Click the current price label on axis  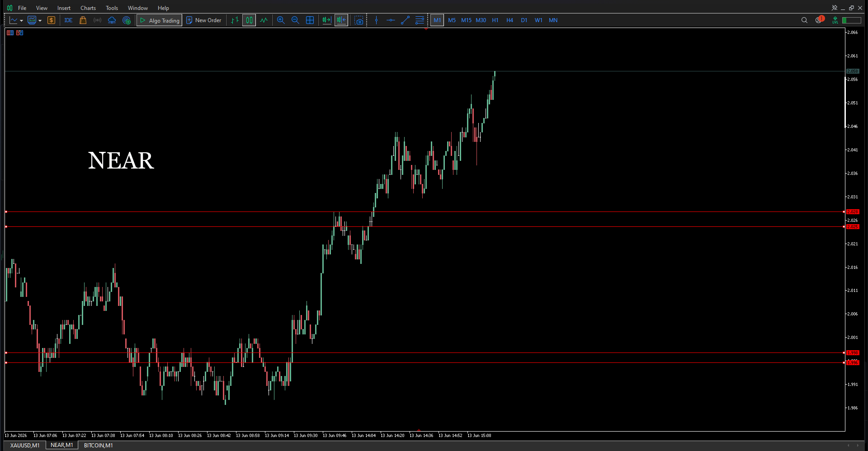point(853,71)
